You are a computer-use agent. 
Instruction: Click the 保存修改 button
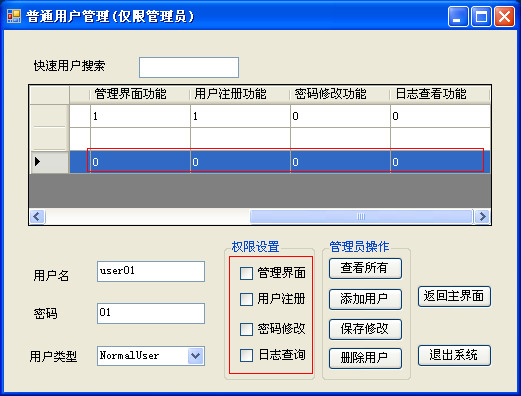click(365, 329)
